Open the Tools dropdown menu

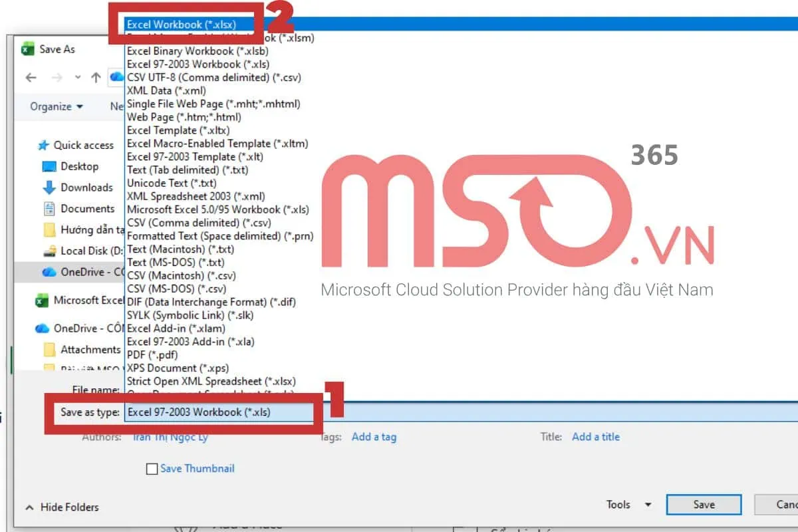point(628,505)
